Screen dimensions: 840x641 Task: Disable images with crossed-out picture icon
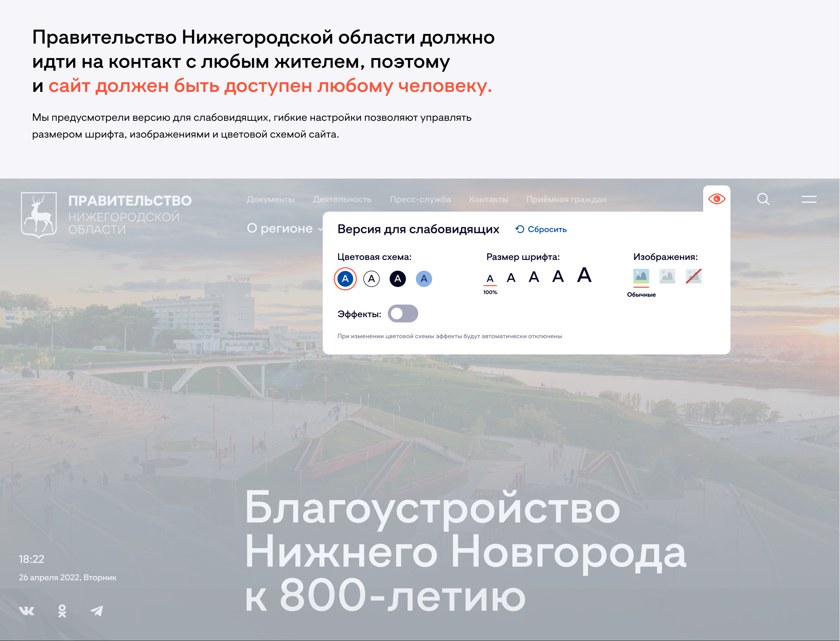coord(693,276)
